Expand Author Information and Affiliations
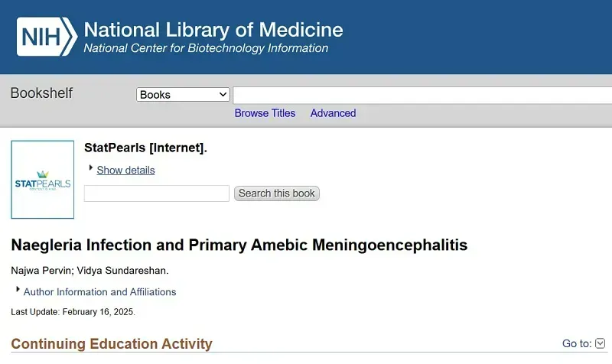This screenshot has height=364, width=612. 99,292
